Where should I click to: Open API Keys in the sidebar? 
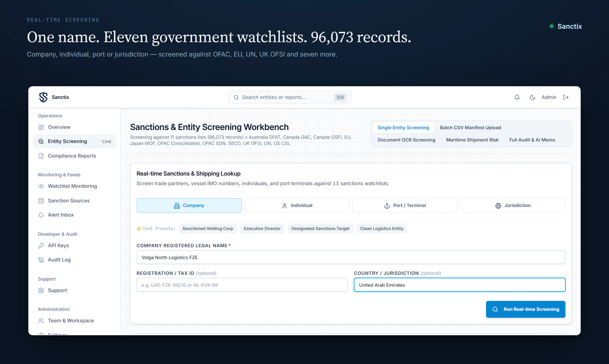click(75, 245)
